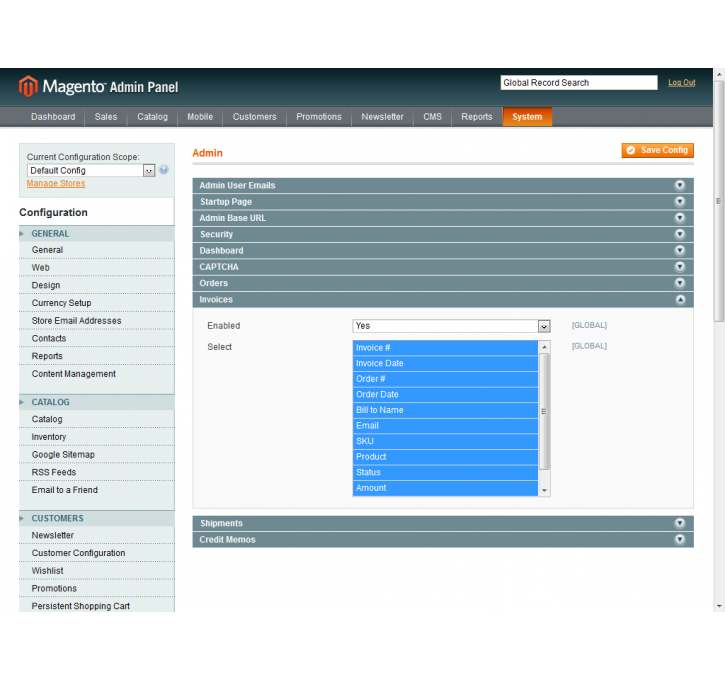
Task: Open the Catalog menu in navigation bar
Action: click(153, 117)
